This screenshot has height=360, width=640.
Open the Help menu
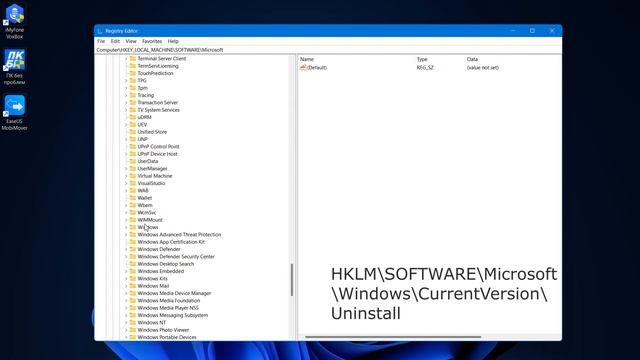coord(173,41)
